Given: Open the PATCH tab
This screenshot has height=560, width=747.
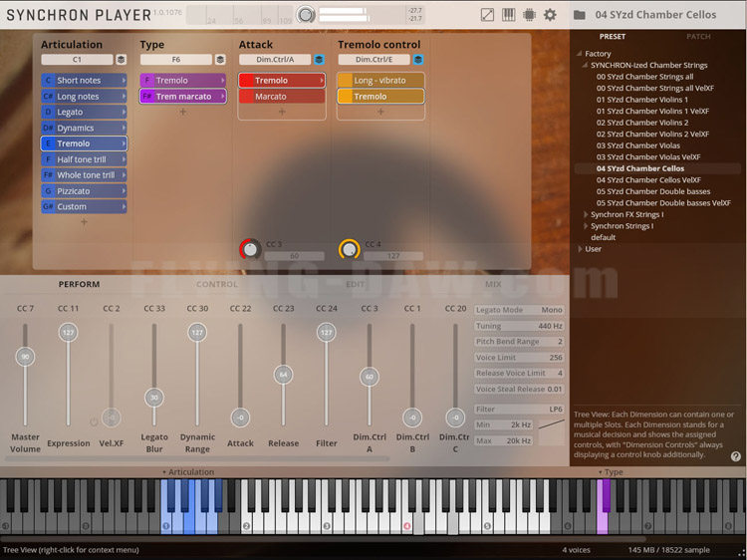Looking at the screenshot, I should [x=698, y=37].
